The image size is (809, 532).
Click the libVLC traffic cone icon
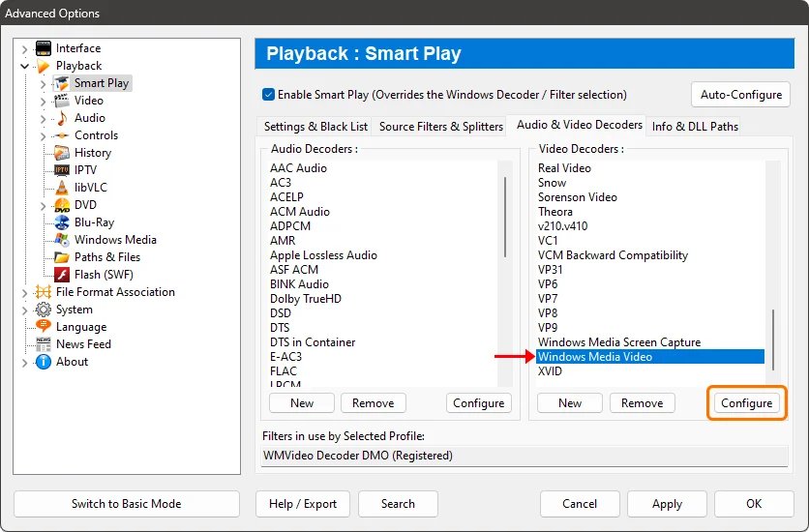click(x=62, y=188)
